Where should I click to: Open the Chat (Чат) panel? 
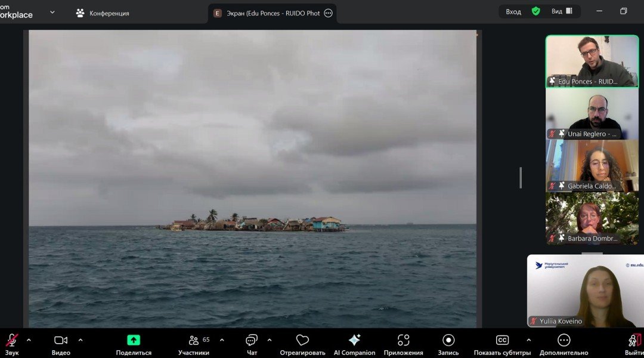(x=252, y=341)
